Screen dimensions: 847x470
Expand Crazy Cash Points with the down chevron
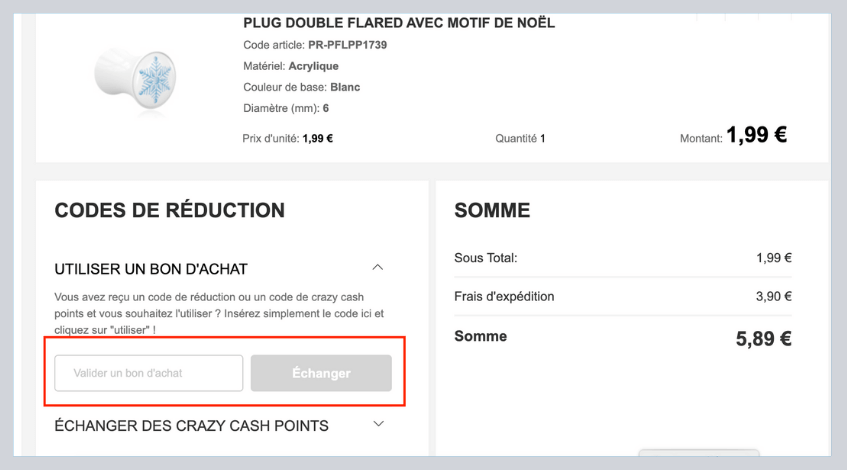(x=377, y=425)
